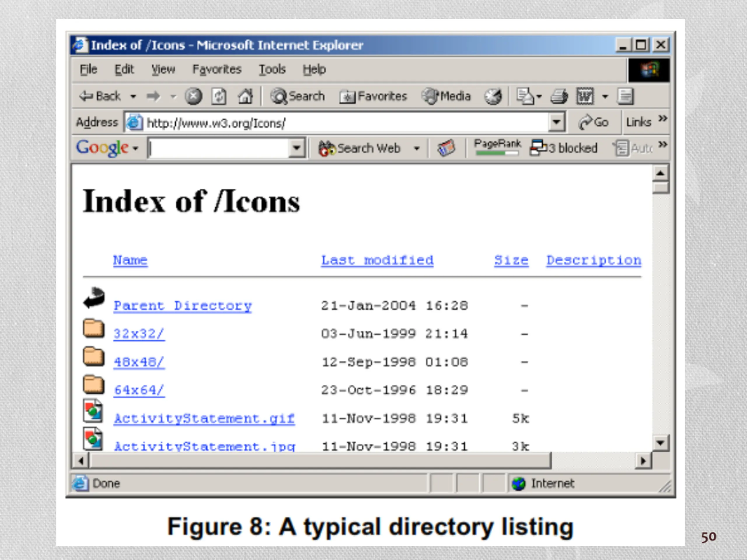Open the Back button history dropdown
Image resolution: width=747 pixels, height=560 pixels.
pos(133,97)
